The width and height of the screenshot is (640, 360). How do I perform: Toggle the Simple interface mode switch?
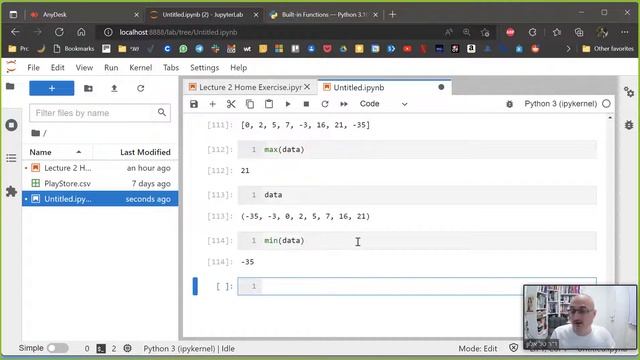(x=58, y=348)
